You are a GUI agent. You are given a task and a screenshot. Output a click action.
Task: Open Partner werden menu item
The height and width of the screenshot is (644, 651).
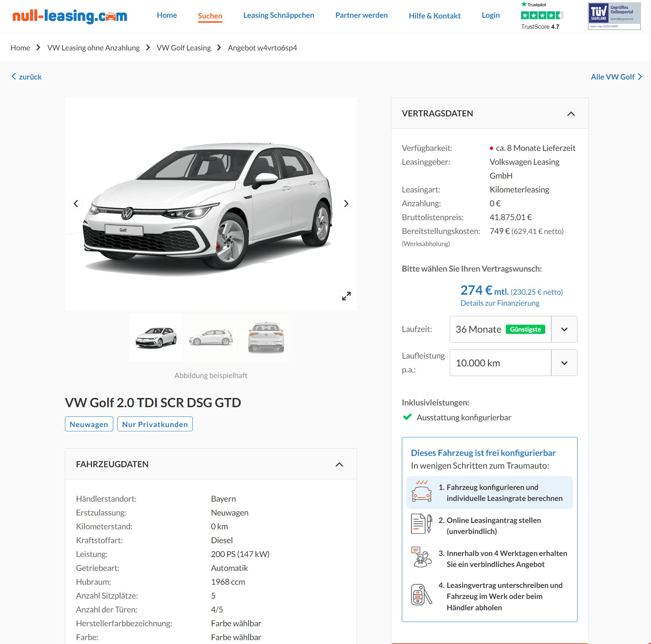[361, 15]
